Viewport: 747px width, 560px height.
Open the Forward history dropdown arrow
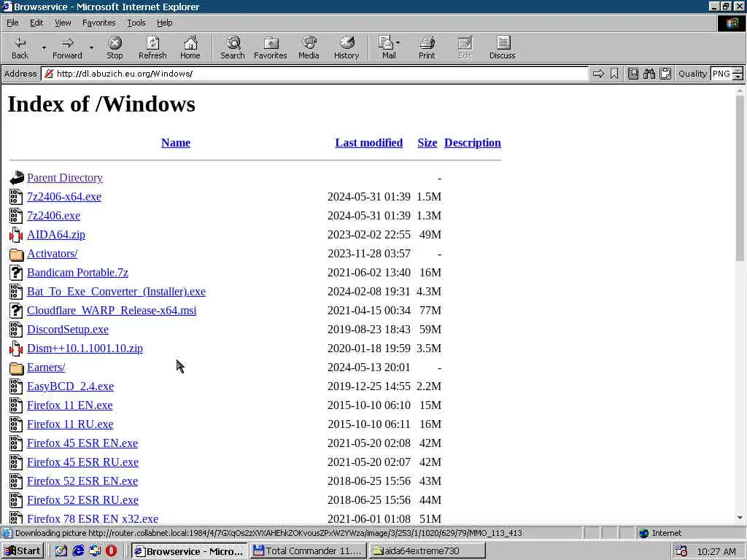tap(91, 47)
